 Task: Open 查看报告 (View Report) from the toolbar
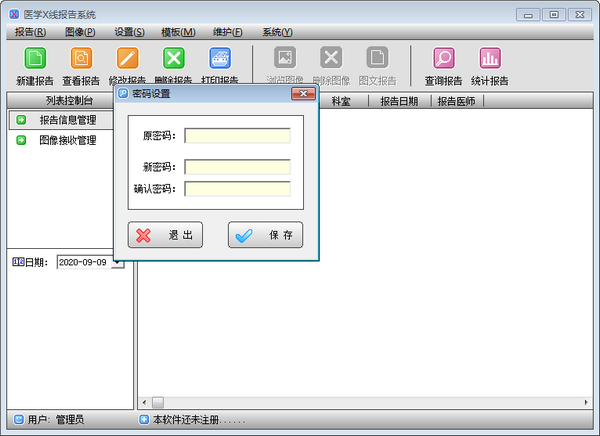point(80,60)
